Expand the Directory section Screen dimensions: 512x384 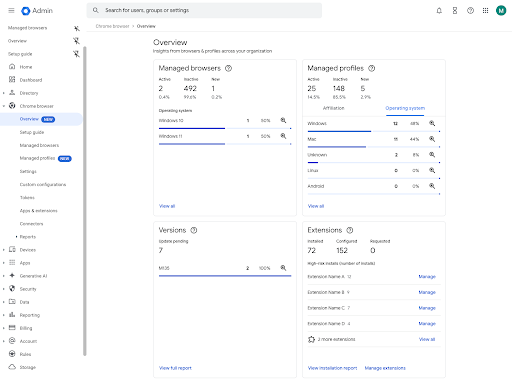coord(4,93)
